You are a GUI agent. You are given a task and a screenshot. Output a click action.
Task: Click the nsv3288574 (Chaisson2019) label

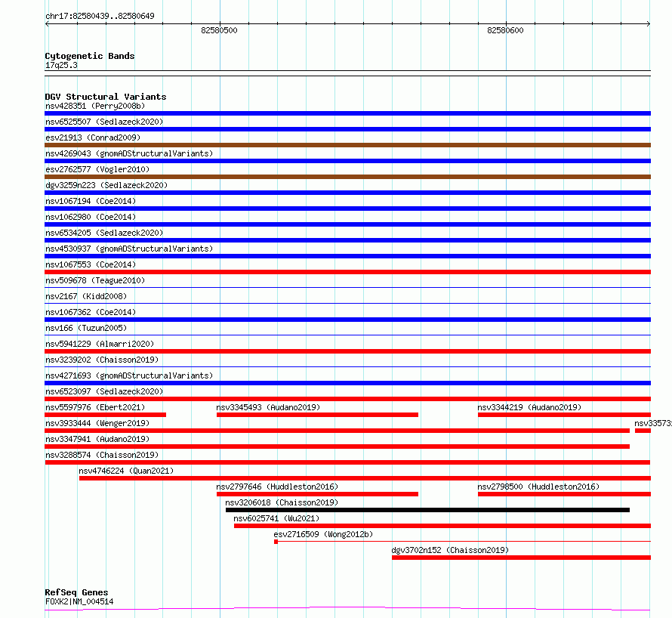[102, 455]
